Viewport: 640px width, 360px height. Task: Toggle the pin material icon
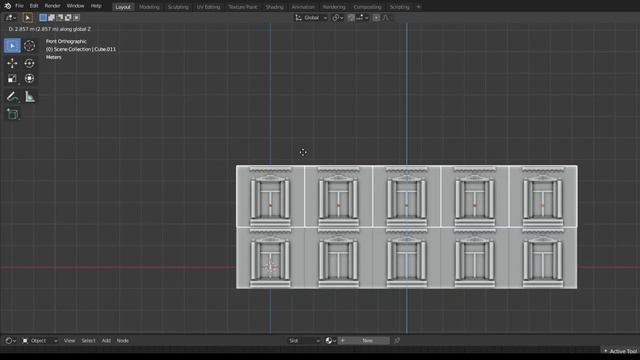coord(397,340)
